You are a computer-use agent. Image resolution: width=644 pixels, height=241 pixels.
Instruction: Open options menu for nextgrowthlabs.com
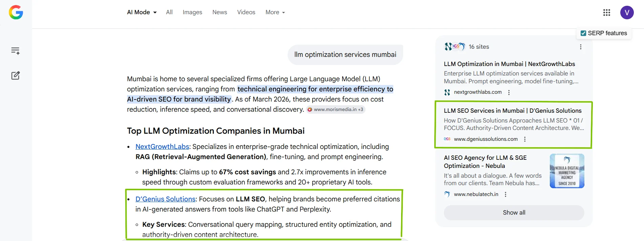(x=509, y=92)
